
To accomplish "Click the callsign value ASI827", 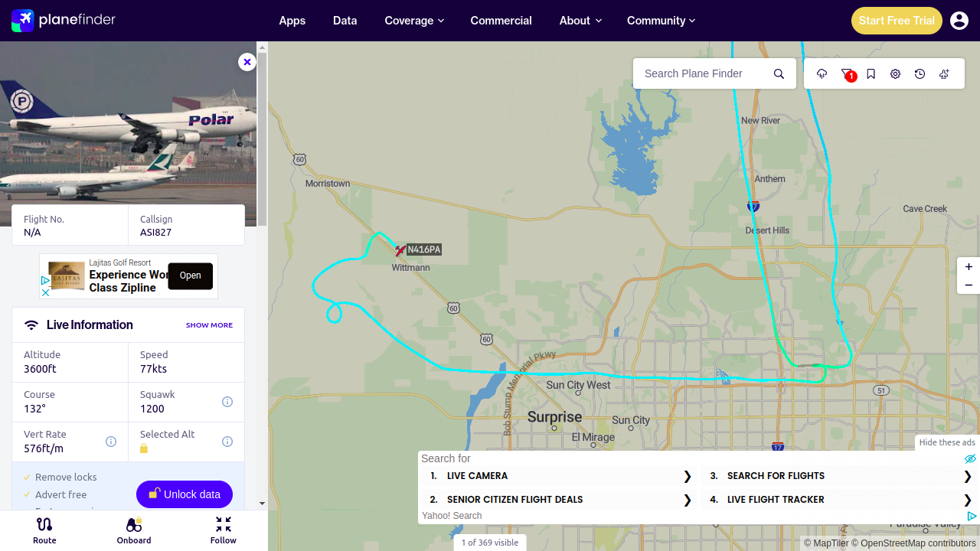I will click(x=155, y=232).
